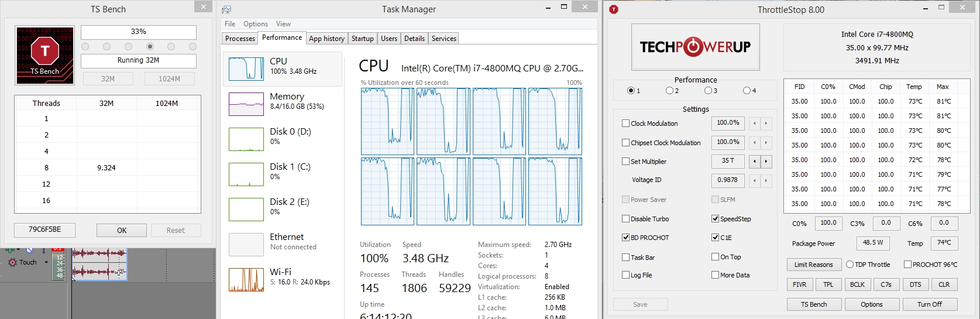Increase Voltage ID with right arrow

coord(766,180)
